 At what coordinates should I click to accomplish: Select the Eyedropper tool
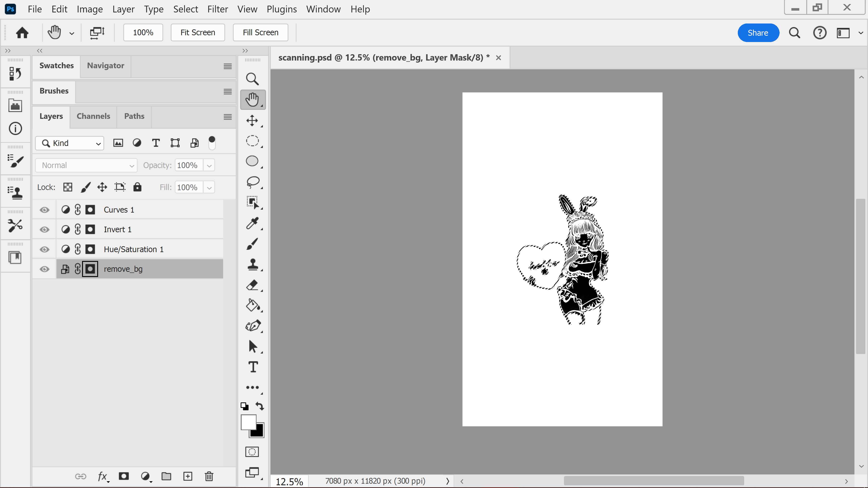252,223
